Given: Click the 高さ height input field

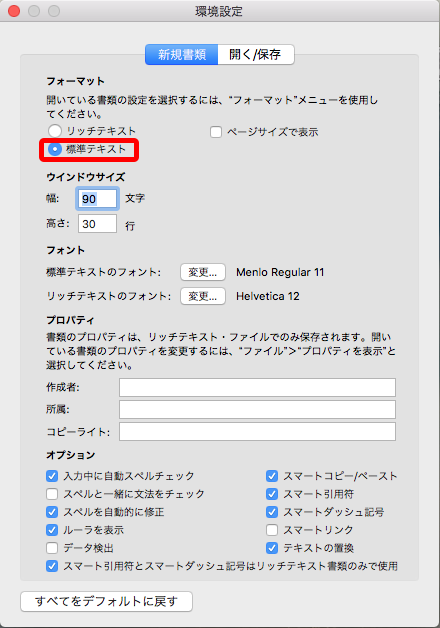Looking at the screenshot, I should (x=97, y=223).
